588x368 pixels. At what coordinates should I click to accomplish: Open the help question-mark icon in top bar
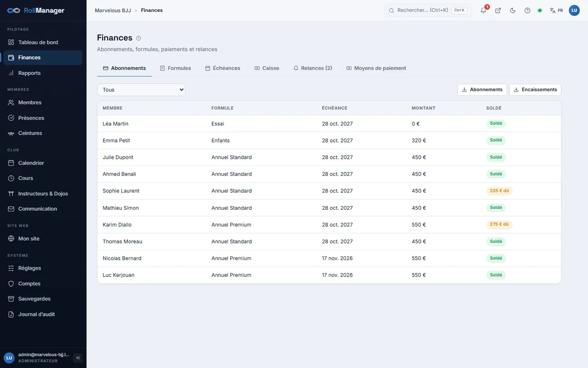(527, 11)
